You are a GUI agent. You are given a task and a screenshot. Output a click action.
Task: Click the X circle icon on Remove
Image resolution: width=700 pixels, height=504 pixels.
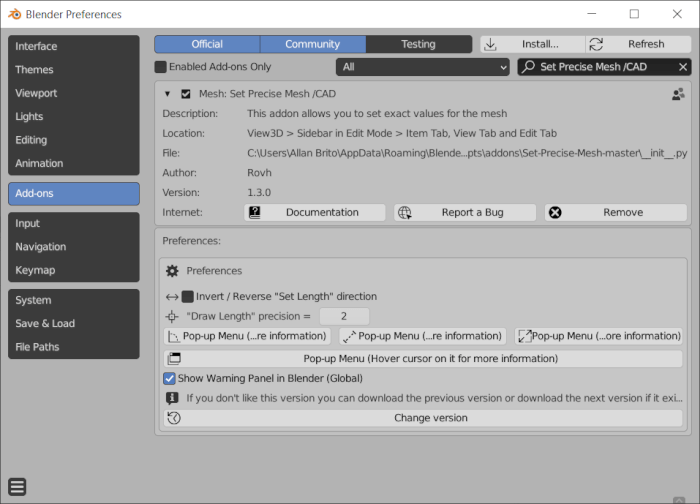coord(555,212)
